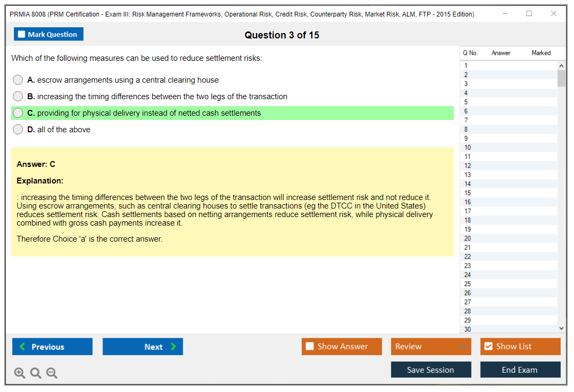Click the Answer column header in list
Screen dimensions: 574x392
pos(500,53)
